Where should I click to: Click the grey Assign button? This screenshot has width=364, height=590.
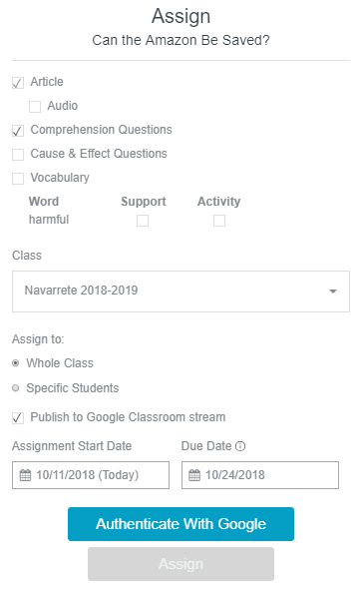coord(181,564)
